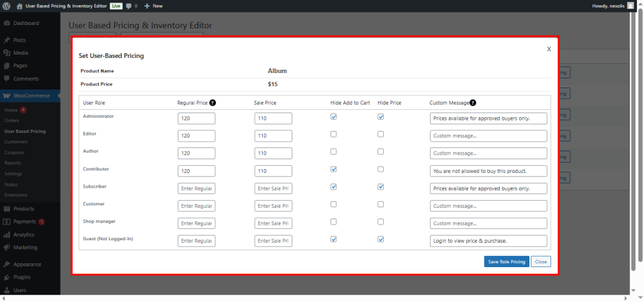Click the Users icon in sidebar

[x=7, y=290]
